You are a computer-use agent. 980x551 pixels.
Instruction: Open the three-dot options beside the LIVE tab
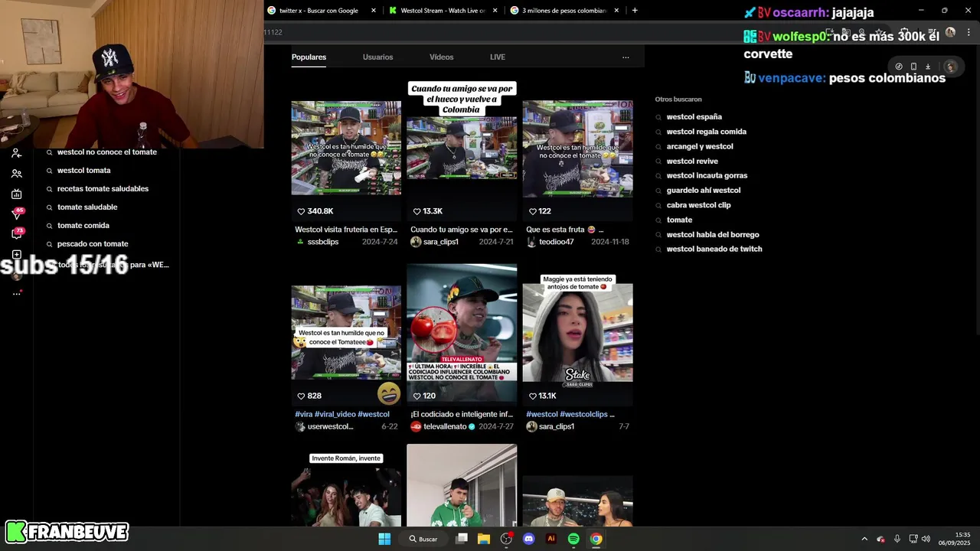pos(626,57)
